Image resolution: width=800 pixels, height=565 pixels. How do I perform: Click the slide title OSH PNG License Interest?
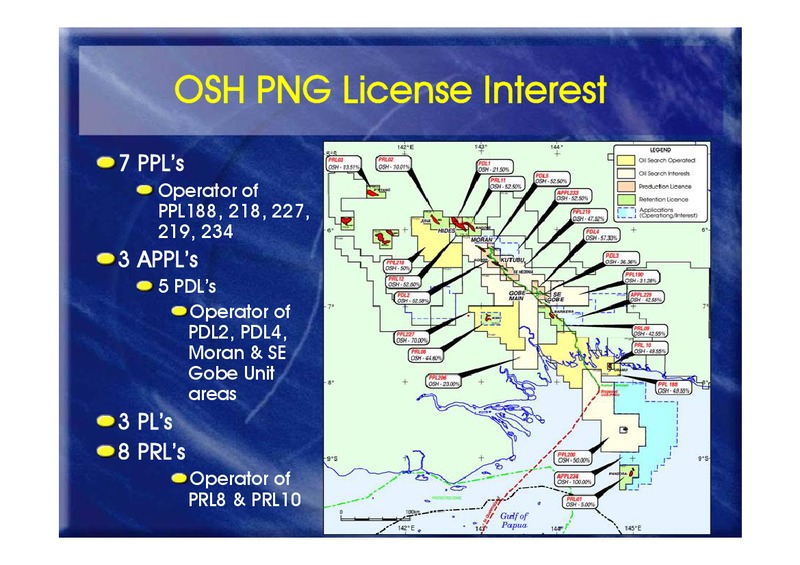[x=390, y=90]
